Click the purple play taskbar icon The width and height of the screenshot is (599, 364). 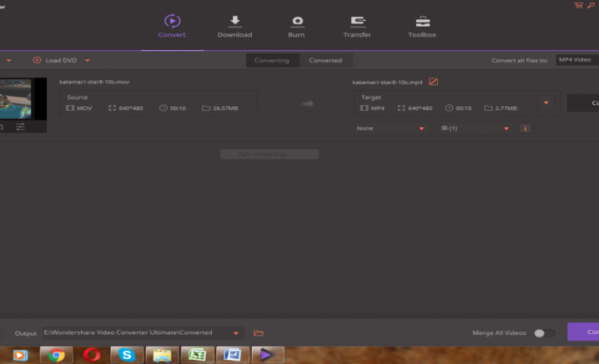click(268, 355)
